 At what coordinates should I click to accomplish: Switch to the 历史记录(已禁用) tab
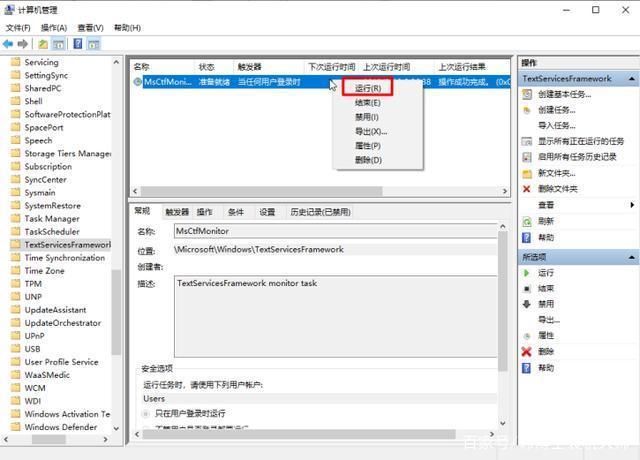tap(320, 212)
